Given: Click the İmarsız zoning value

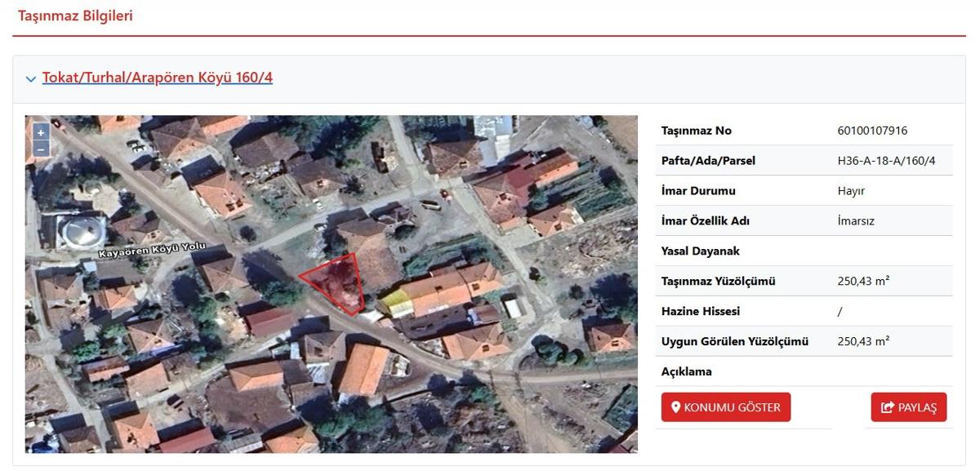Looking at the screenshot, I should [856, 221].
